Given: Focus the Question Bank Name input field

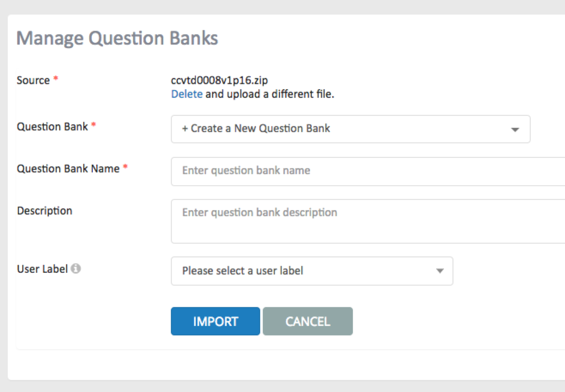Looking at the screenshot, I should (x=368, y=171).
